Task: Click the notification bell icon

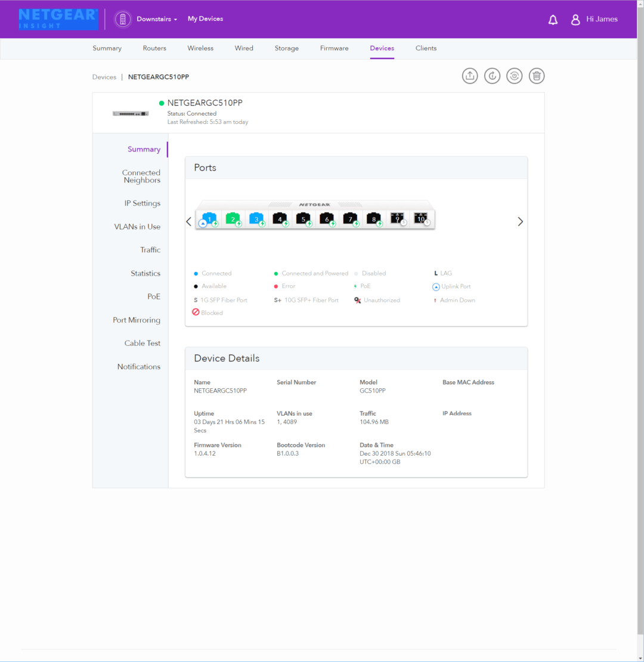Action: pyautogui.click(x=553, y=19)
